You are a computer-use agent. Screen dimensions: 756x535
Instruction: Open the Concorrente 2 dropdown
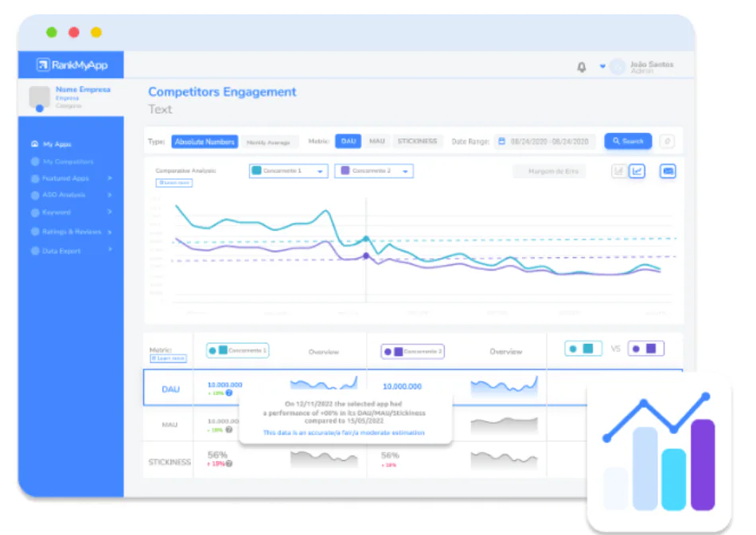click(x=374, y=171)
